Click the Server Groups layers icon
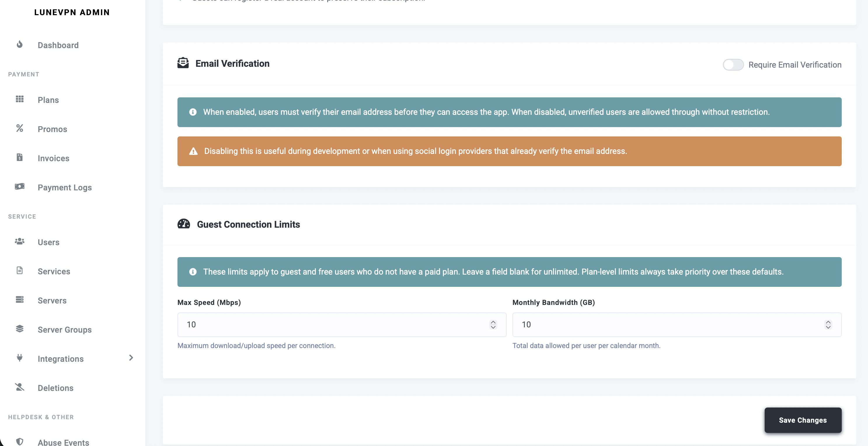 tap(20, 329)
